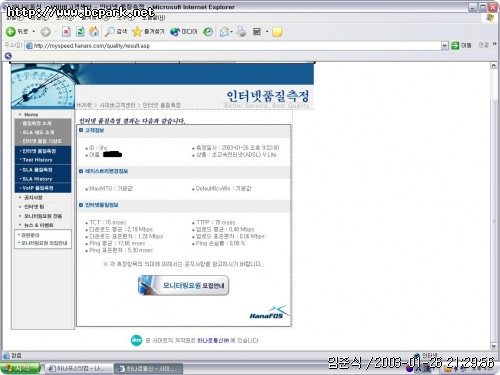Image resolution: width=500 pixels, height=375 pixels.
Task: Open the Favorites star panel
Action: pyautogui.click(x=148, y=32)
